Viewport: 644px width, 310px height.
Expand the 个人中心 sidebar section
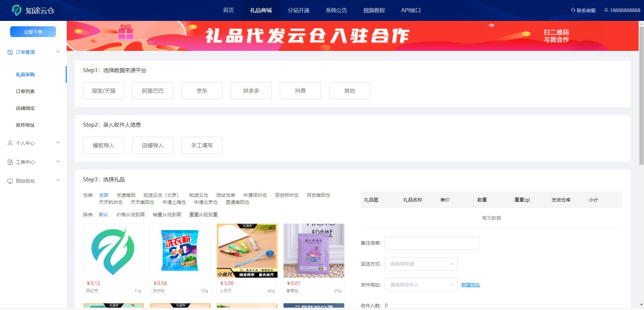tap(58, 143)
